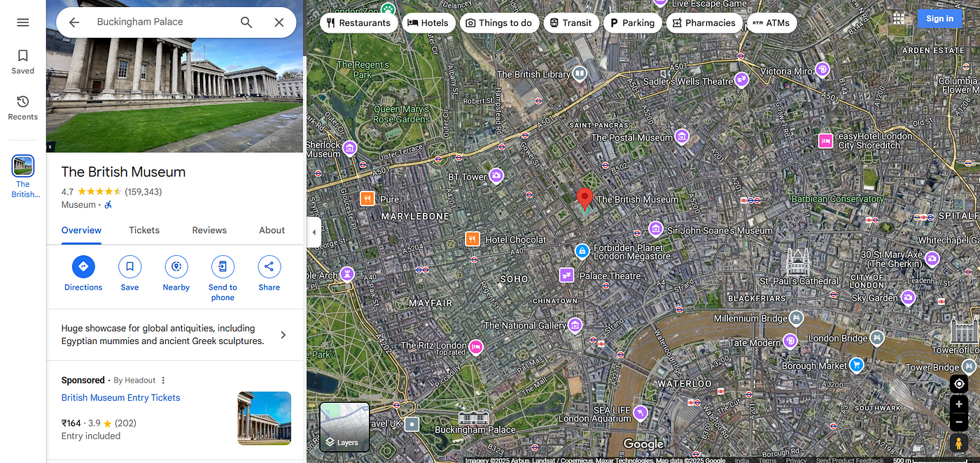Select the Tate Modern marker
Screen dimensions: 980x463
click(x=790, y=341)
